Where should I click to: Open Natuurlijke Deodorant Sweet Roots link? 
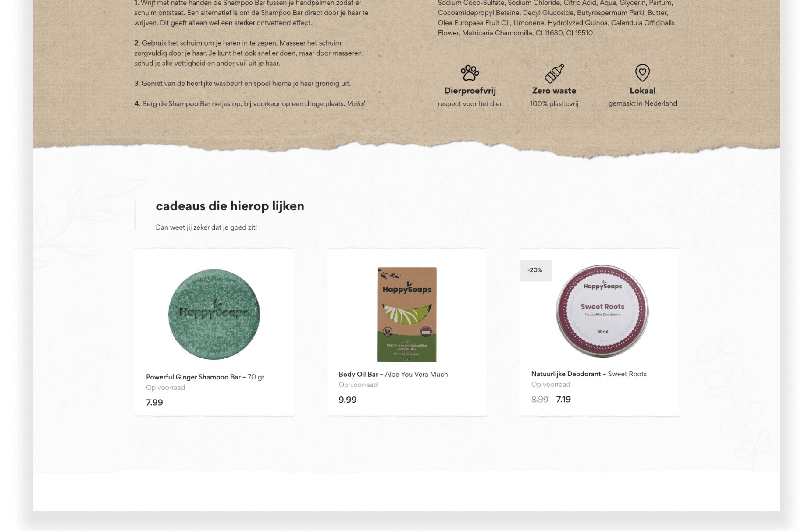(x=589, y=374)
